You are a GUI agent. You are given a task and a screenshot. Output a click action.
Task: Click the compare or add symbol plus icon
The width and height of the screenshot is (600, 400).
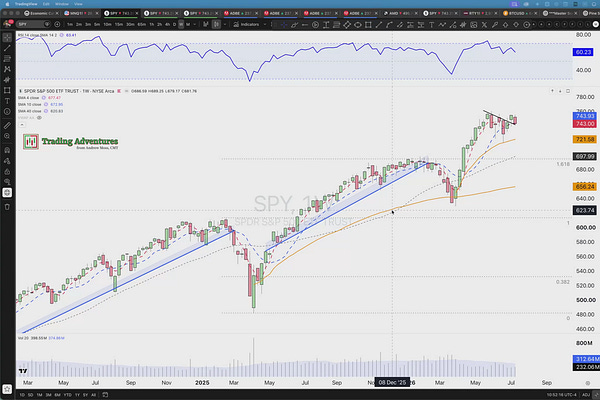[x=57, y=24]
